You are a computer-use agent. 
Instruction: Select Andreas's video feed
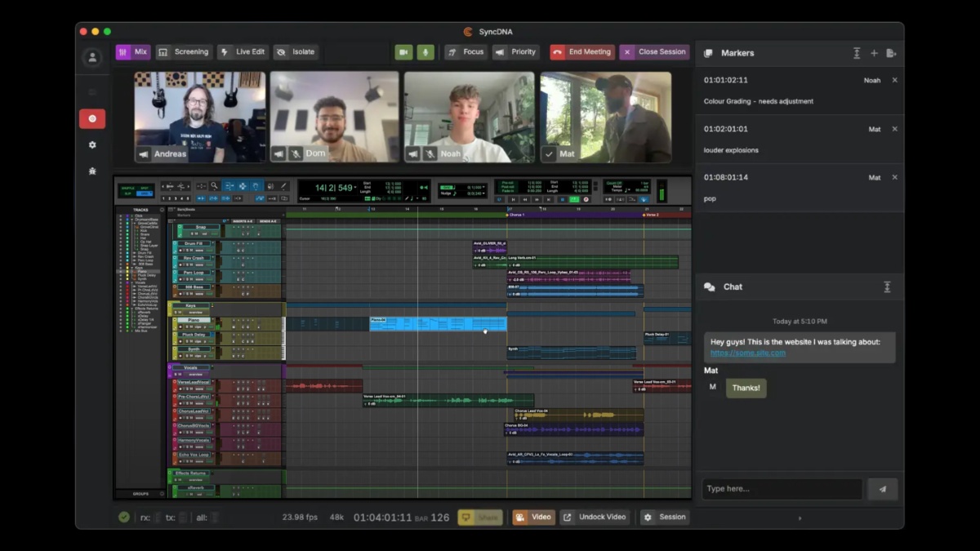click(200, 117)
